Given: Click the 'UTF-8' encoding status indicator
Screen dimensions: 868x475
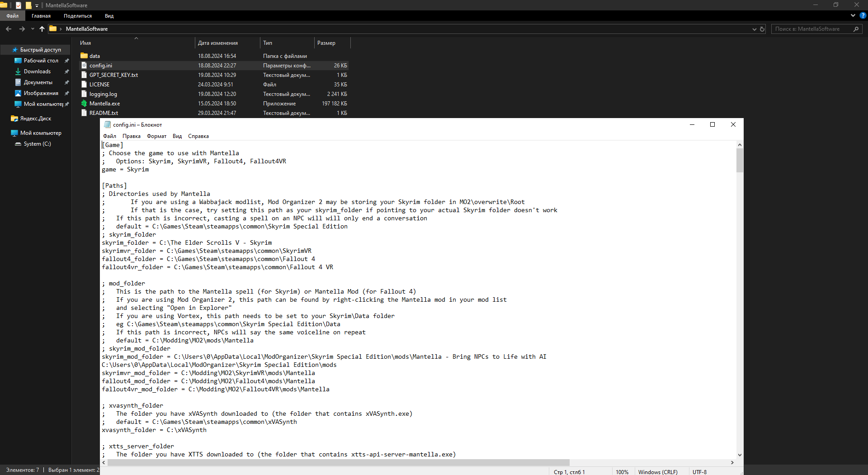Looking at the screenshot, I should tap(699, 472).
